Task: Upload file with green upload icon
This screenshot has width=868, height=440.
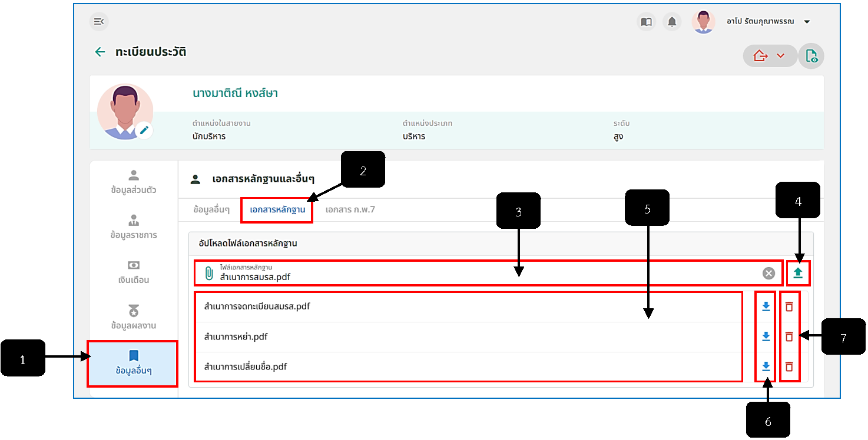Action: pyautogui.click(x=798, y=273)
